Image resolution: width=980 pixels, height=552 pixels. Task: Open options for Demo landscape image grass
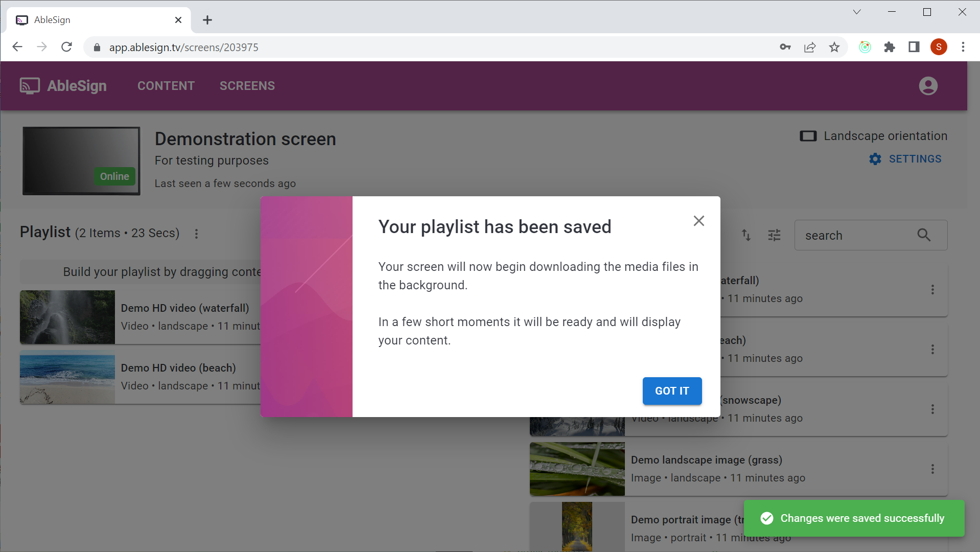(x=932, y=469)
